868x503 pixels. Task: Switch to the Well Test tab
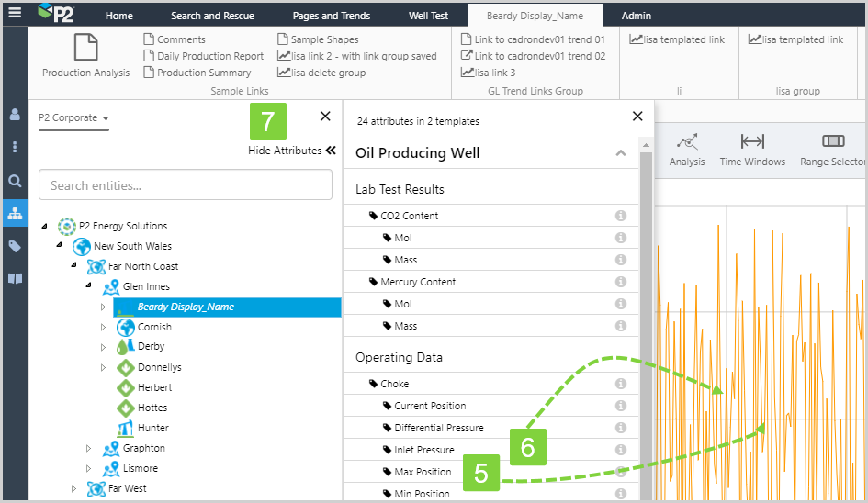[x=428, y=16]
